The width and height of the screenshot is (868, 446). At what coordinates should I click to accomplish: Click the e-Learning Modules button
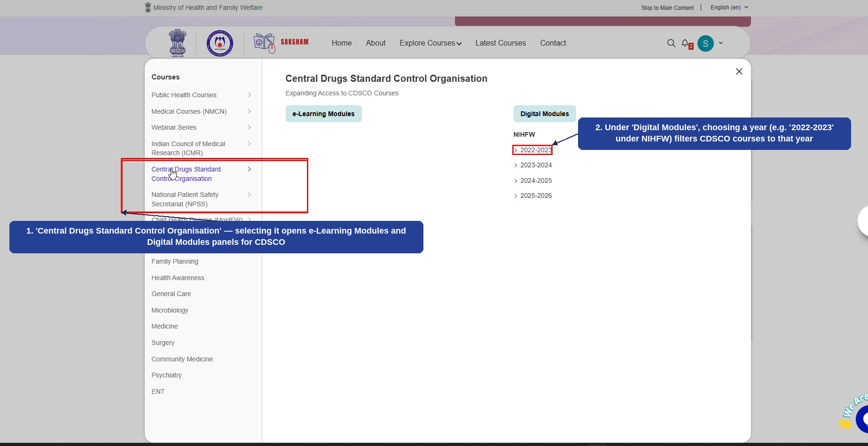tap(323, 114)
